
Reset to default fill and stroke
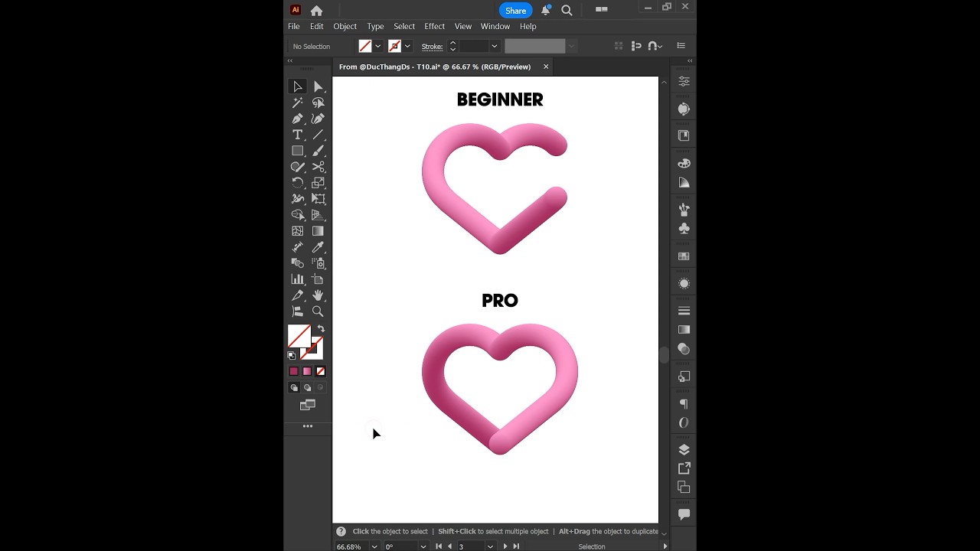(x=292, y=356)
